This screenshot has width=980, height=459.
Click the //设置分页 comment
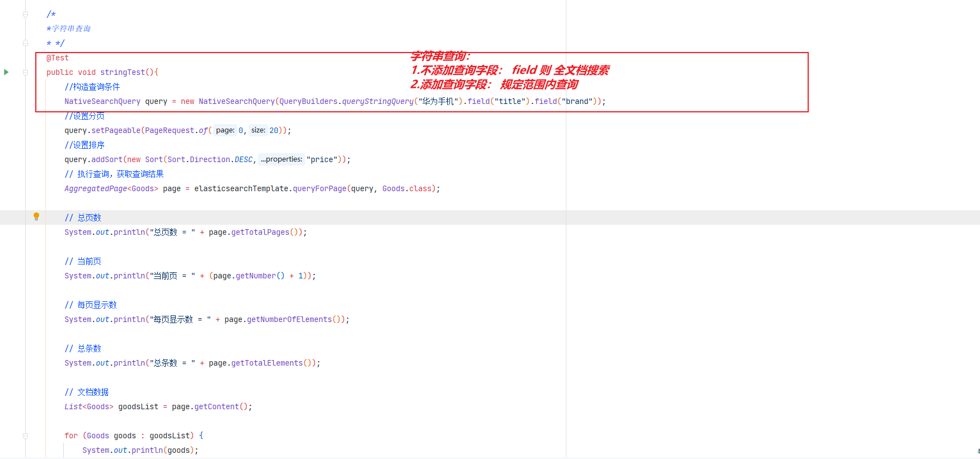coord(85,116)
